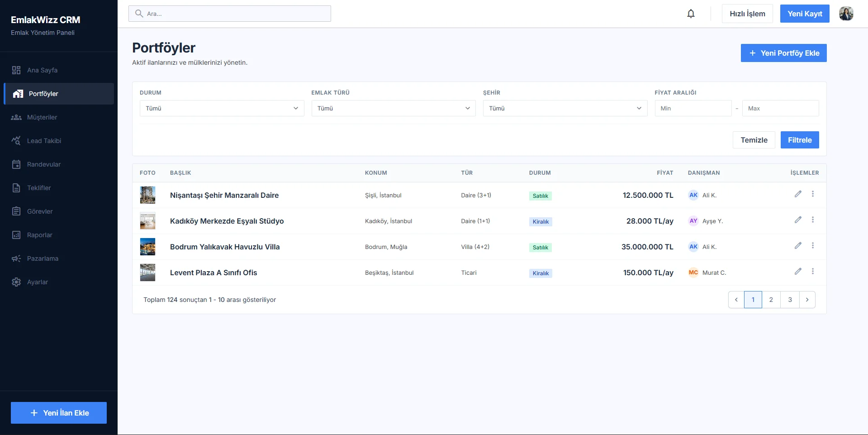This screenshot has width=868, height=435.
Task: Apply filters with Filtrele button
Action: tap(800, 140)
